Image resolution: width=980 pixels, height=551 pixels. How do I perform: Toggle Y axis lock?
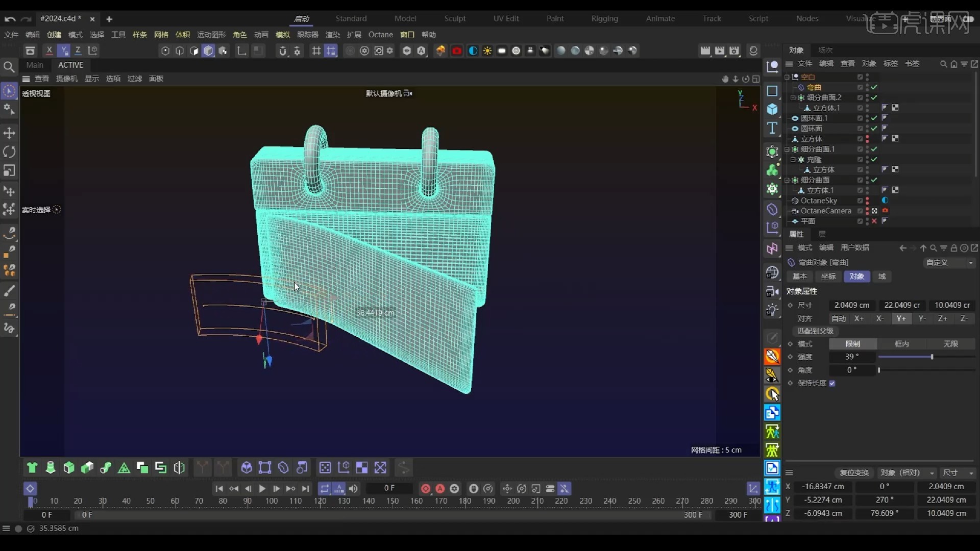pyautogui.click(x=63, y=51)
